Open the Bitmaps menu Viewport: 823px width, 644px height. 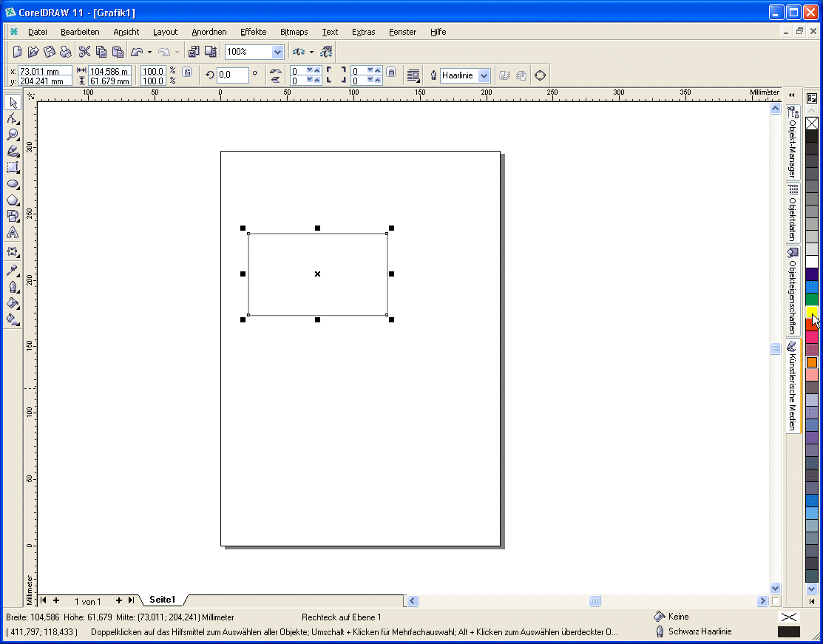coord(294,32)
